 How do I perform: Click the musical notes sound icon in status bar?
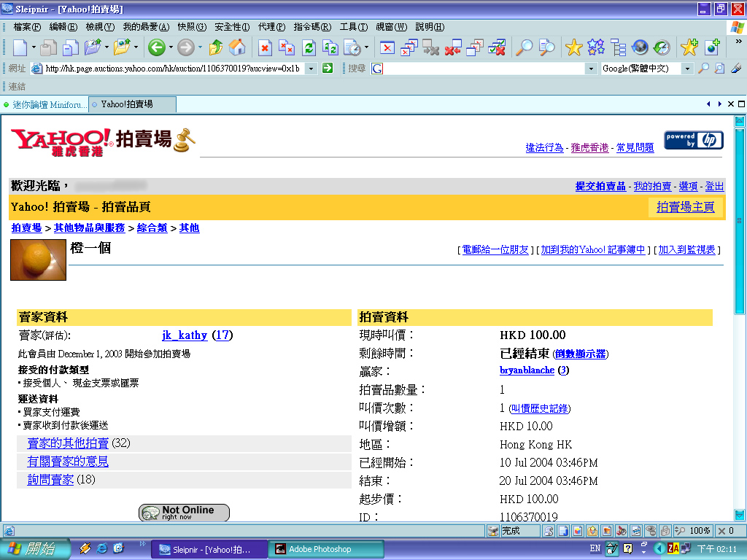622,531
